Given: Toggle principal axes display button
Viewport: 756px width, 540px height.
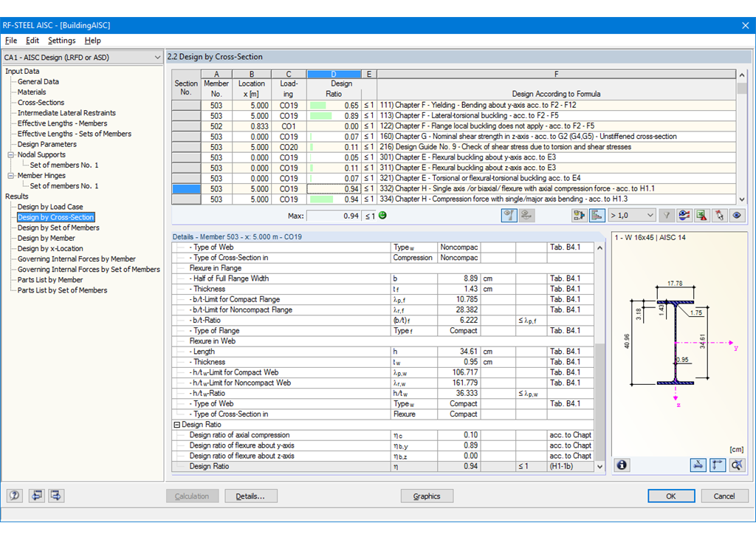Looking at the screenshot, I should pyautogui.click(x=717, y=465).
